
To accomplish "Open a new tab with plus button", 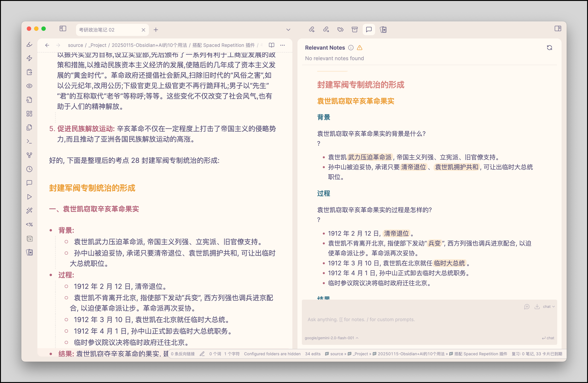I will (x=156, y=30).
